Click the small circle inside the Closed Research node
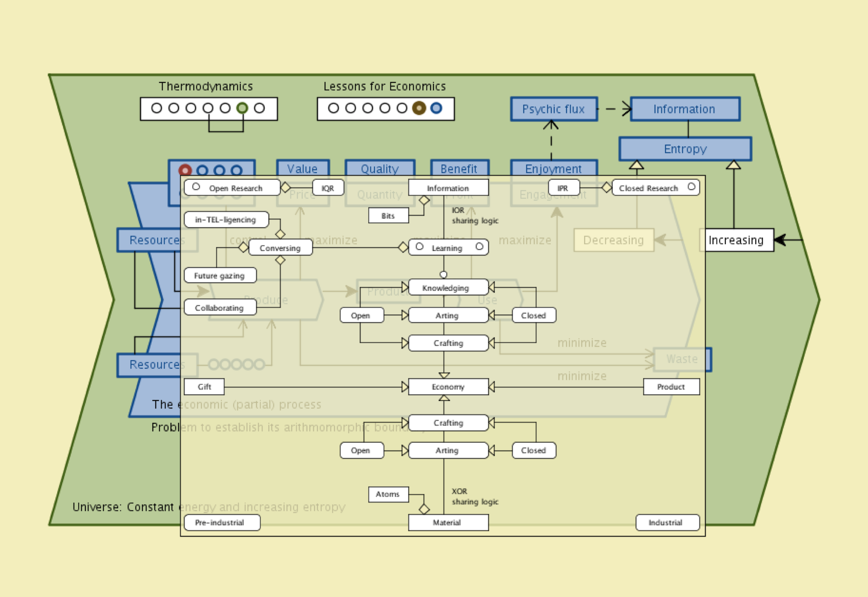The width and height of the screenshot is (868, 597). [691, 186]
